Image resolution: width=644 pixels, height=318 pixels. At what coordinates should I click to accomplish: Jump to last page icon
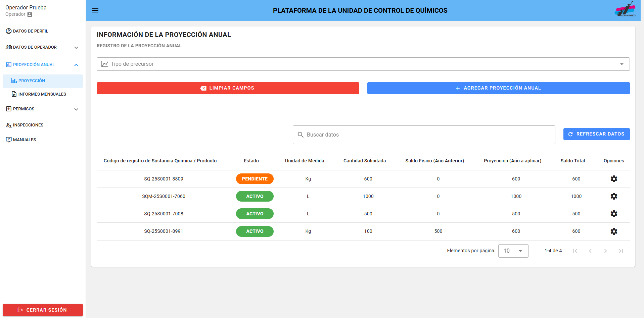point(620,251)
